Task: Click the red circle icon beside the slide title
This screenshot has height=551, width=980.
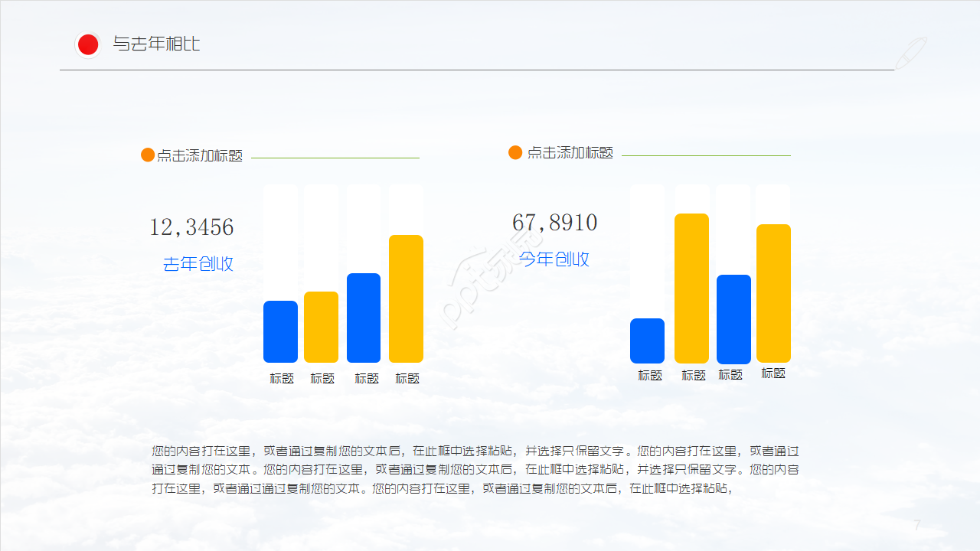Action: coord(88,45)
